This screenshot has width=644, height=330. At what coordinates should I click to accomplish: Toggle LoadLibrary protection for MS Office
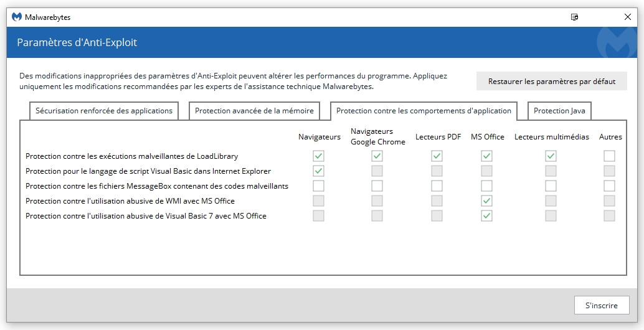click(x=487, y=156)
